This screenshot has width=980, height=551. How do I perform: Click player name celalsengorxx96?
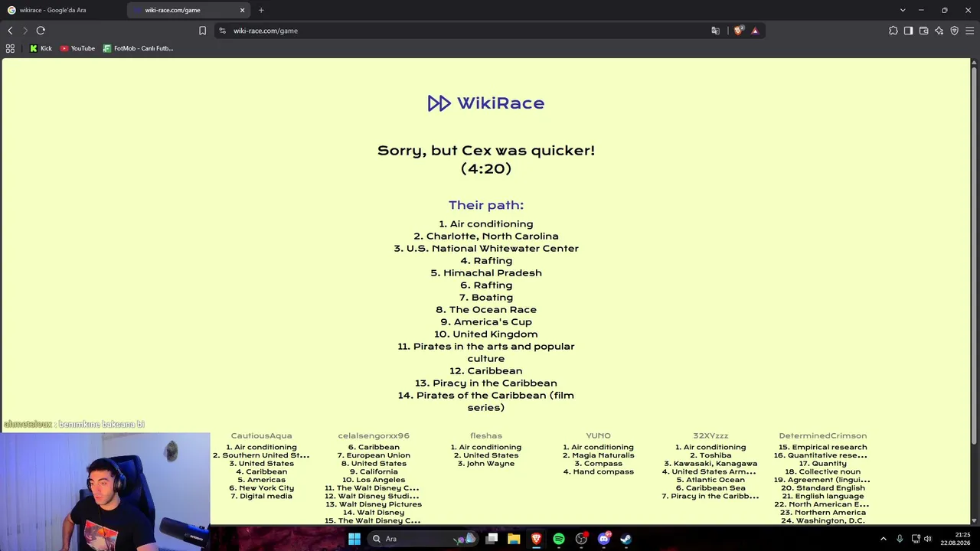pos(374,435)
